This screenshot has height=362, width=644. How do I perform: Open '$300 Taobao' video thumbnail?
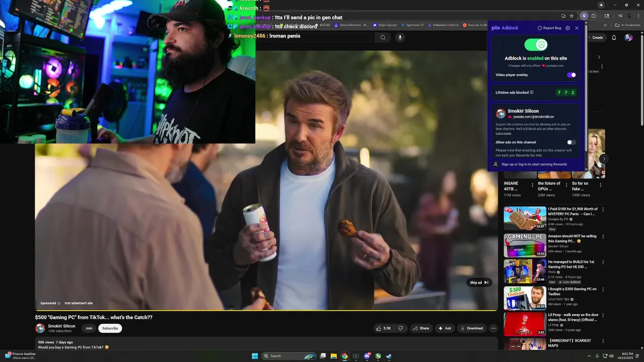[x=525, y=298]
